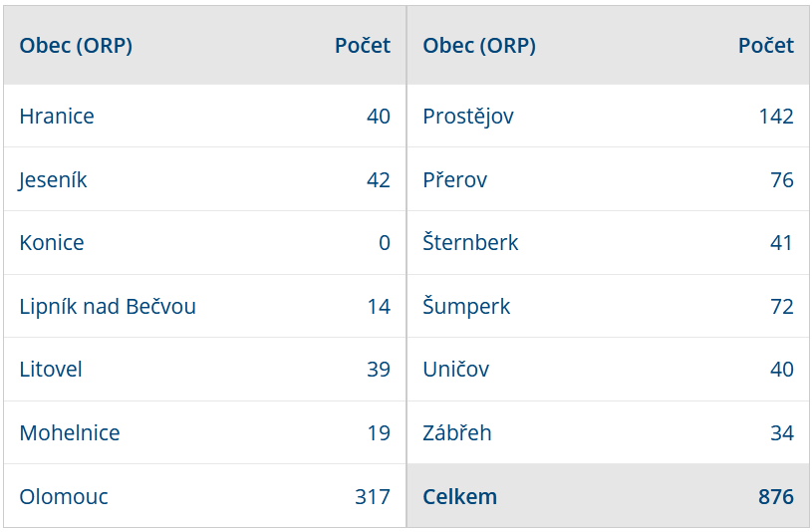Viewport: 812px width, 532px height.
Task: Select the Uničov cell
Action: [x=455, y=370]
